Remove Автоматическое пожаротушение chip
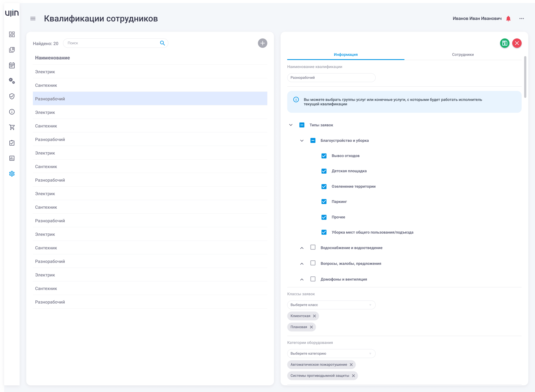This screenshot has width=535, height=392. 351,365
